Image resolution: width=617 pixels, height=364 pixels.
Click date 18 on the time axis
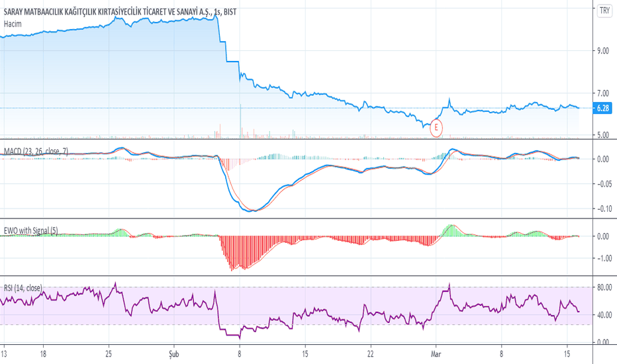tap(43, 354)
